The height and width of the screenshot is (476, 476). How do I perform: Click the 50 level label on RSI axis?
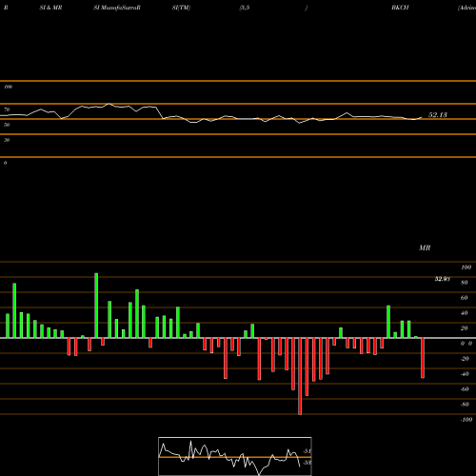[7, 125]
